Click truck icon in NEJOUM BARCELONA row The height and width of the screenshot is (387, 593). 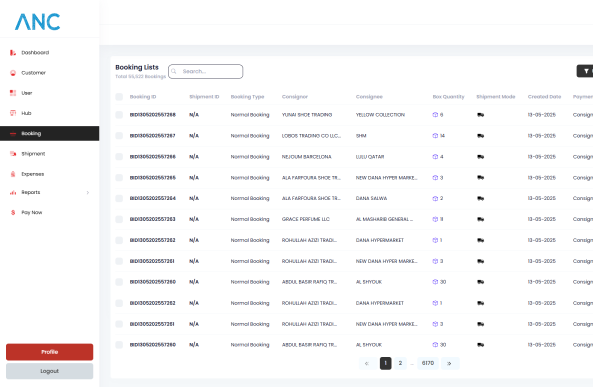coord(480,157)
